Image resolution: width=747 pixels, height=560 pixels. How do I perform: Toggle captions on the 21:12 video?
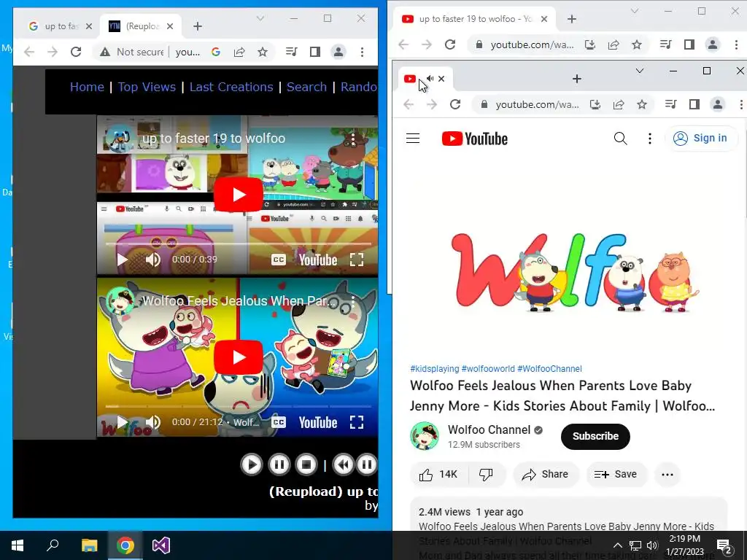click(279, 422)
